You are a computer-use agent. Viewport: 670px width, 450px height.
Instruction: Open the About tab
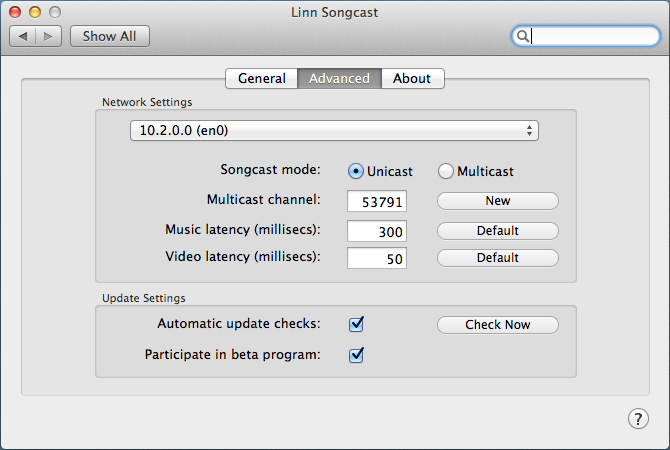[412, 79]
